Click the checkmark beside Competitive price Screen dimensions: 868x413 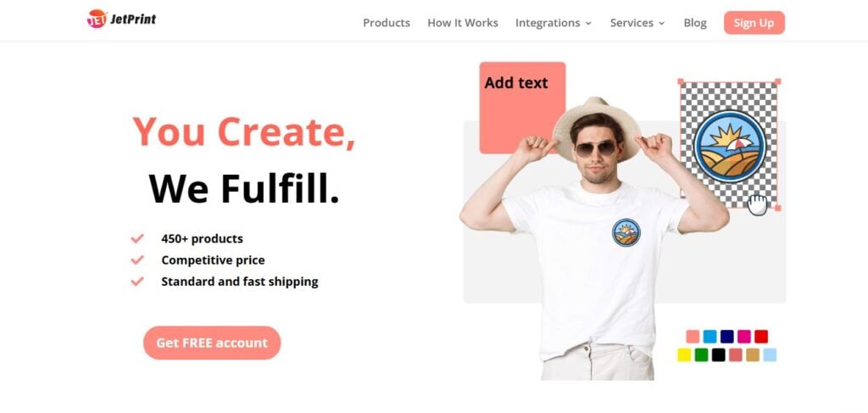click(137, 260)
